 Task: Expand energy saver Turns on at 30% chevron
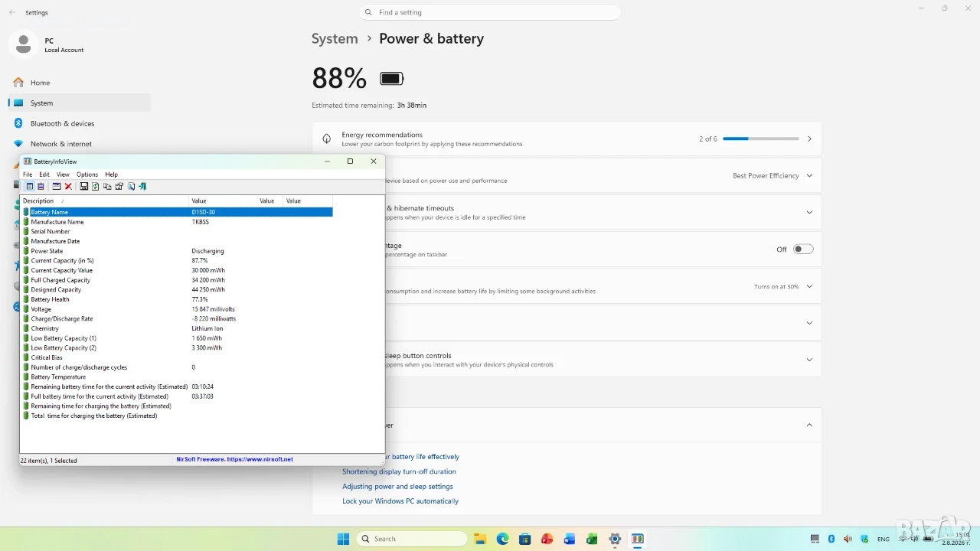click(809, 286)
